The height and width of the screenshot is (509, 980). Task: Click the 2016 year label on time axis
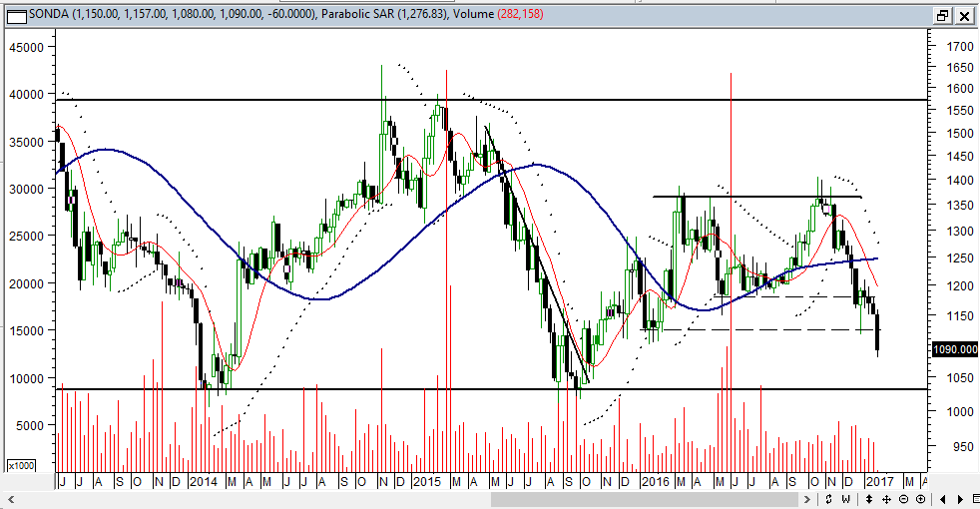click(655, 481)
